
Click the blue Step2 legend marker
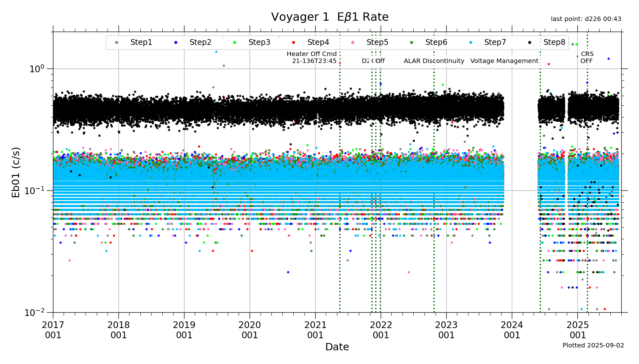[176, 43]
